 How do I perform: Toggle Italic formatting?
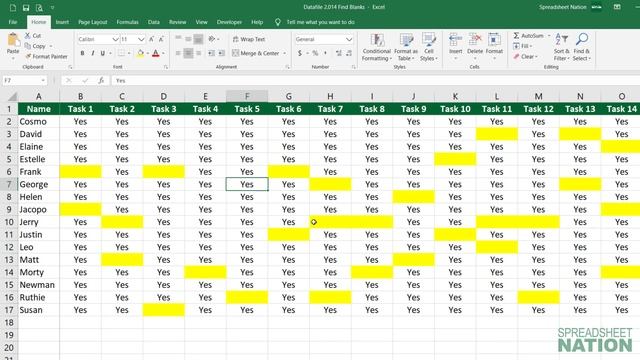coord(93,53)
